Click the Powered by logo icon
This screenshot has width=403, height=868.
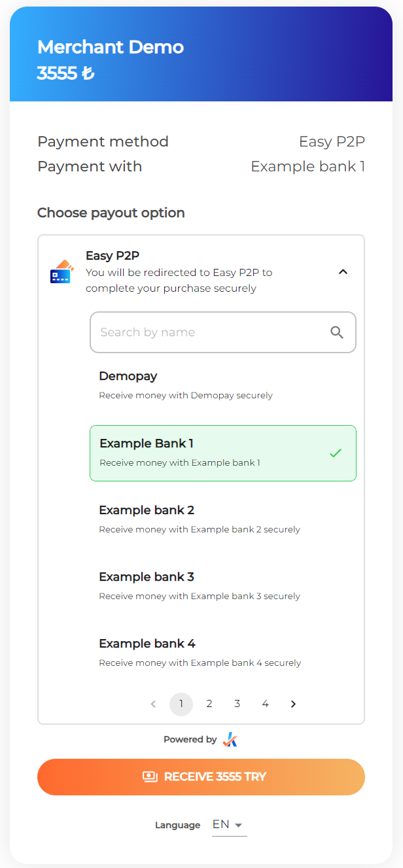click(x=230, y=740)
